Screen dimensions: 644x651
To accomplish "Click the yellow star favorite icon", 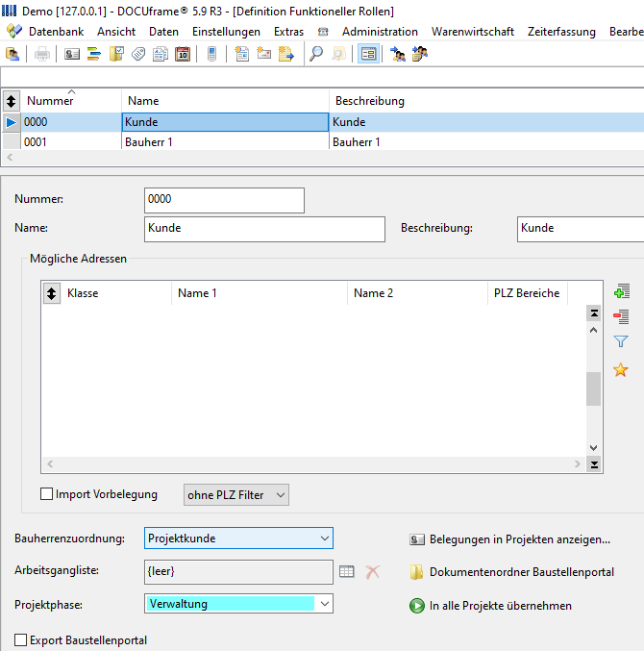I will pyautogui.click(x=620, y=369).
